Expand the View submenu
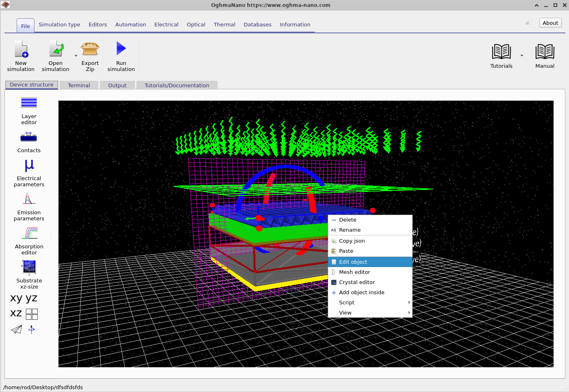The width and height of the screenshot is (569, 392). (x=370, y=312)
